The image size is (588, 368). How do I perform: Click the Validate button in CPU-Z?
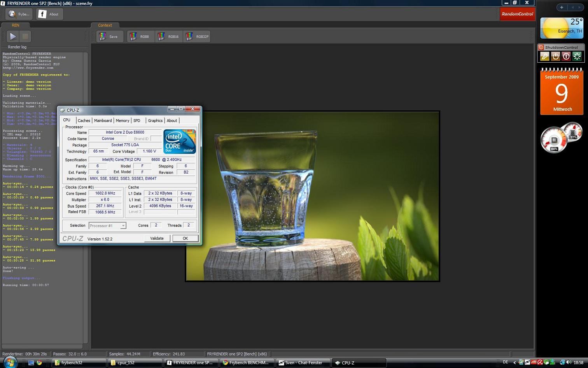157,238
